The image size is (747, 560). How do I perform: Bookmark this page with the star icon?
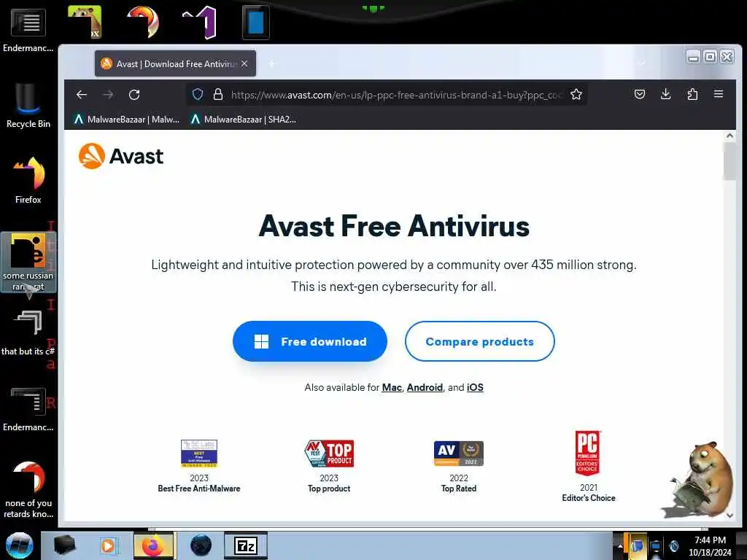pos(576,95)
